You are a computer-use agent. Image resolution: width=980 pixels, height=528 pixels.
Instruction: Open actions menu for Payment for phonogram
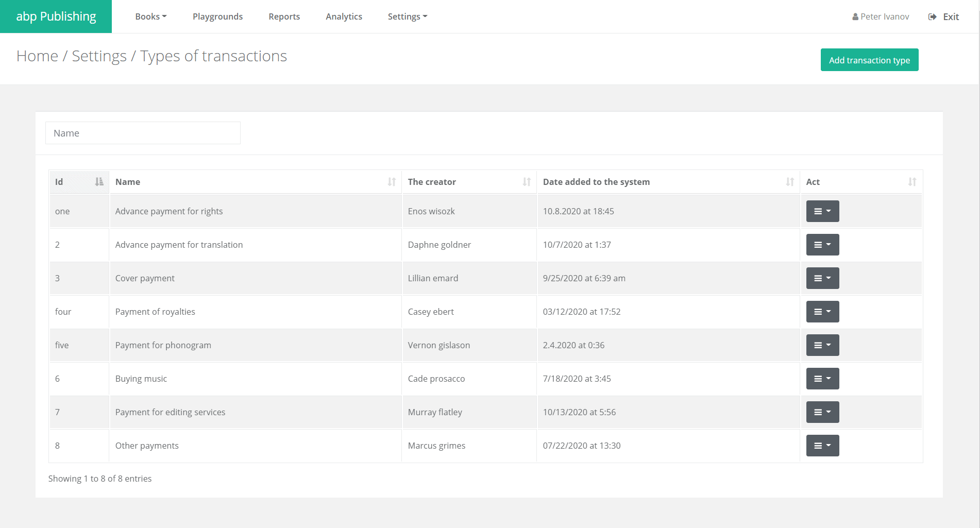point(822,345)
